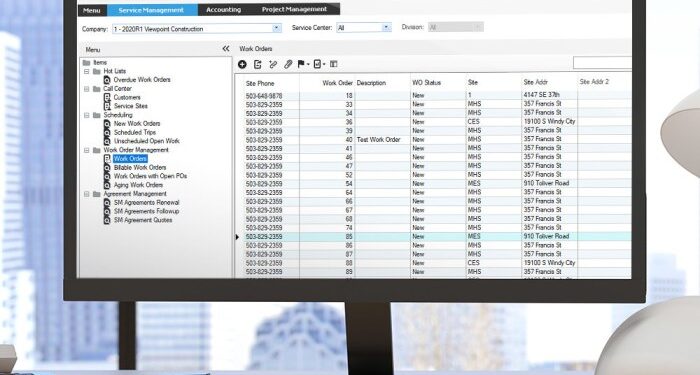Collapse the Scheduling tree node
The width and height of the screenshot is (700, 375).
[87, 115]
